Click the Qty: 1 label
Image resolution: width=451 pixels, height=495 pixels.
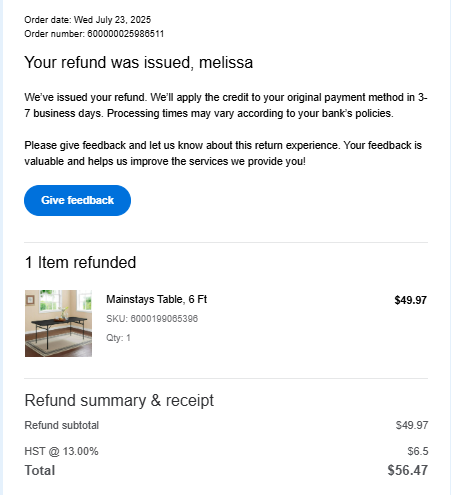point(118,338)
